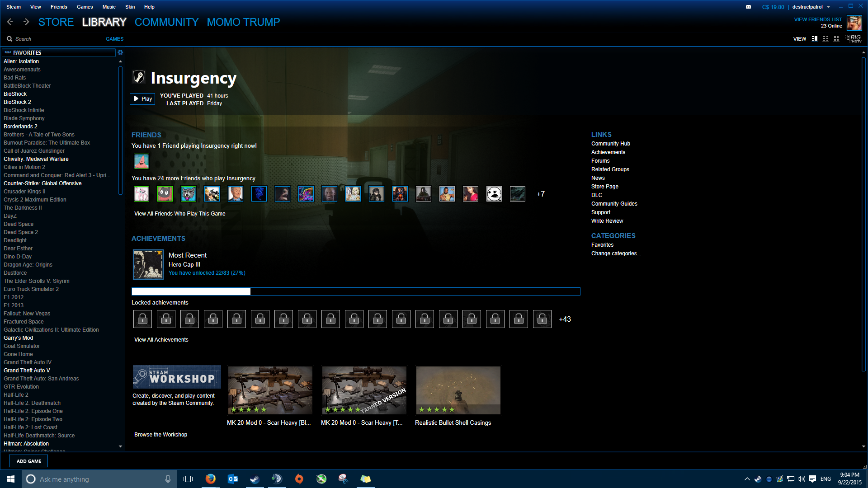868x488 pixels.
Task: Open the Community Hub link
Action: 610,144
